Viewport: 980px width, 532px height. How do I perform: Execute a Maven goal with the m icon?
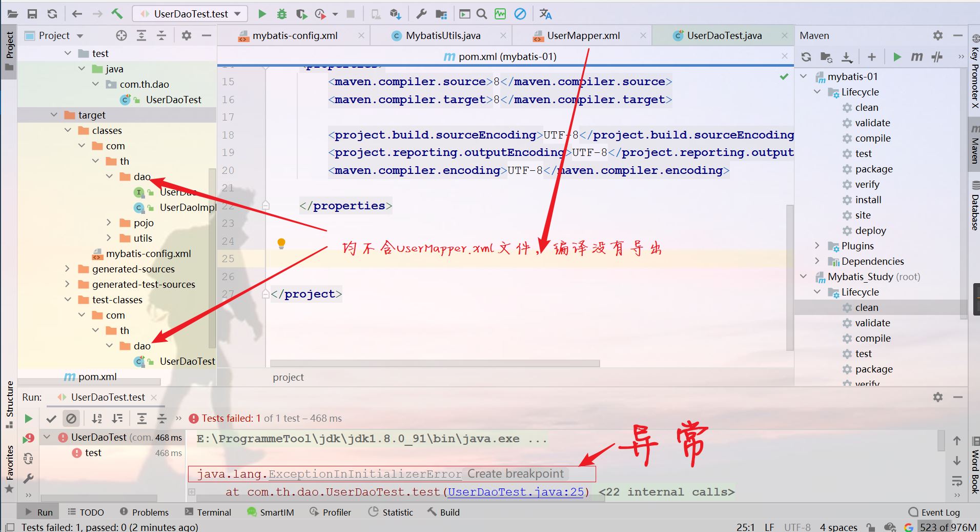click(x=917, y=57)
